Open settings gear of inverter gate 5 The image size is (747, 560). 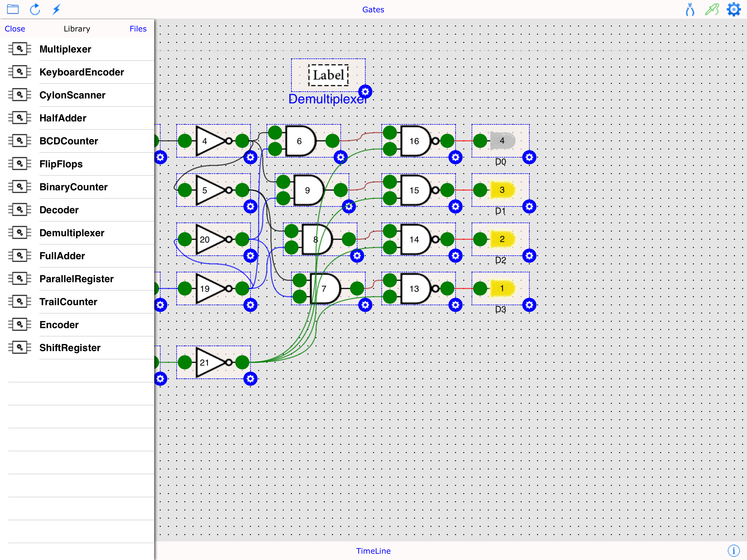tap(250, 206)
